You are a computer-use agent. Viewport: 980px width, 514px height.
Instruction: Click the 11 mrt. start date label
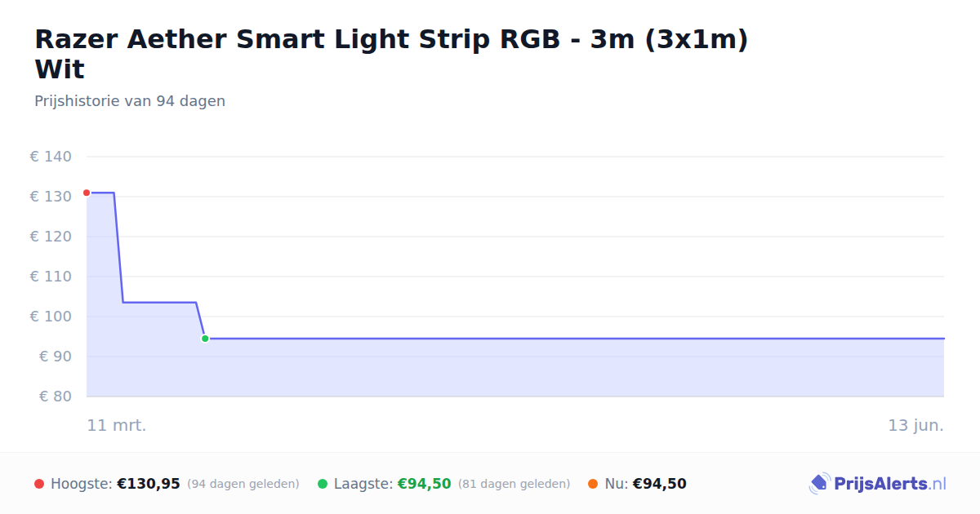point(117,425)
